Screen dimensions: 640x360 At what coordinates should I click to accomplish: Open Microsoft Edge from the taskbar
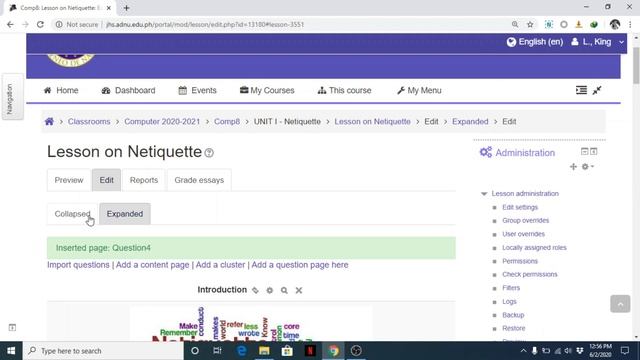pos(242,351)
